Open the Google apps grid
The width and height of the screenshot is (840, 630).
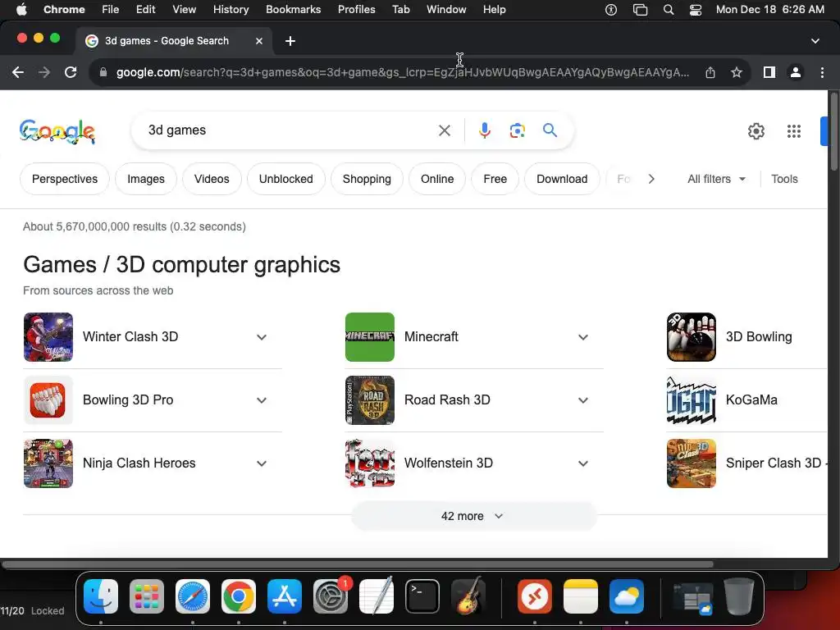tap(794, 131)
